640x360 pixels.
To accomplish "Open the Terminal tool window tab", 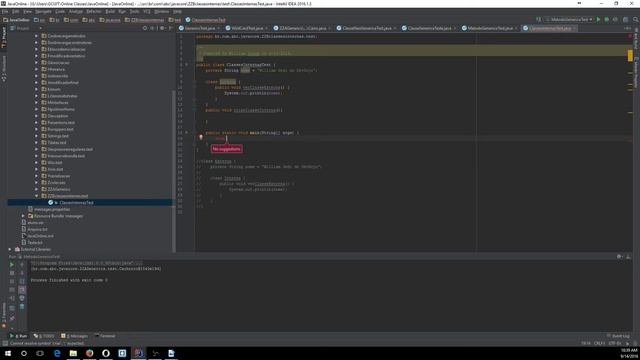I will click(105, 336).
